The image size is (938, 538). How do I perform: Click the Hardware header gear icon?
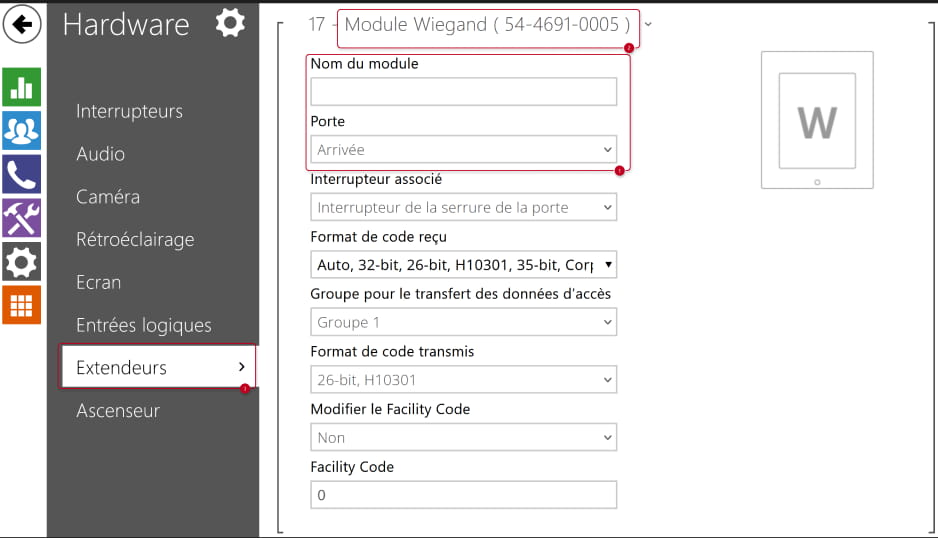(x=230, y=24)
